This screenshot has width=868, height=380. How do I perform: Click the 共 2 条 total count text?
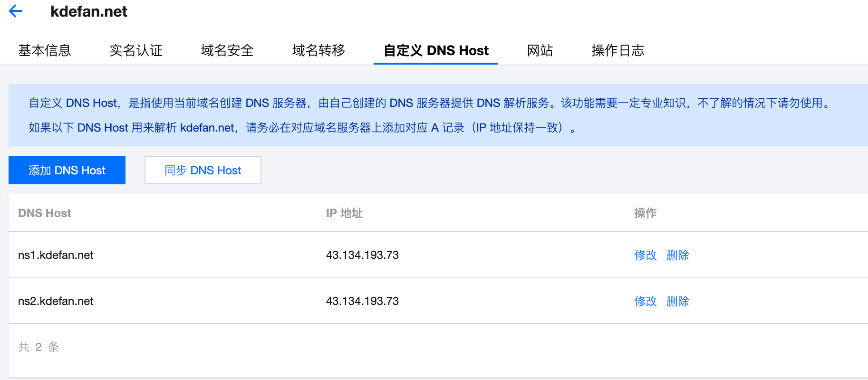(x=39, y=347)
